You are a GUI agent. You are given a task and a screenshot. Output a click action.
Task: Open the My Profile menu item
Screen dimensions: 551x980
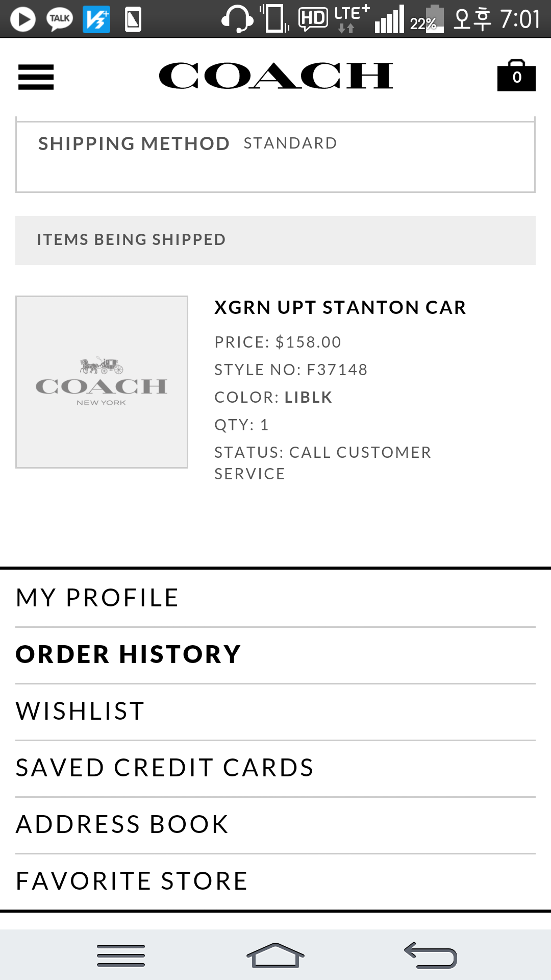(97, 598)
